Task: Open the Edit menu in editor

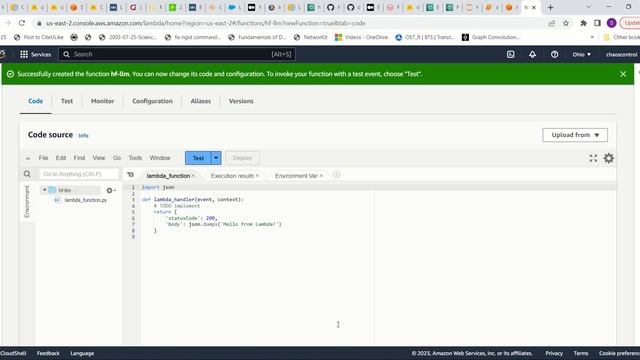Action: pos(61,158)
